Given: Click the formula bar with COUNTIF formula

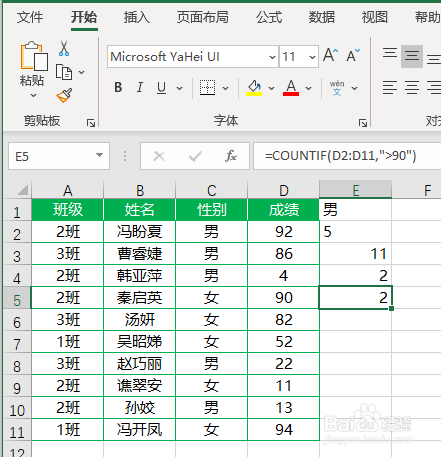Looking at the screenshot, I should (347, 156).
